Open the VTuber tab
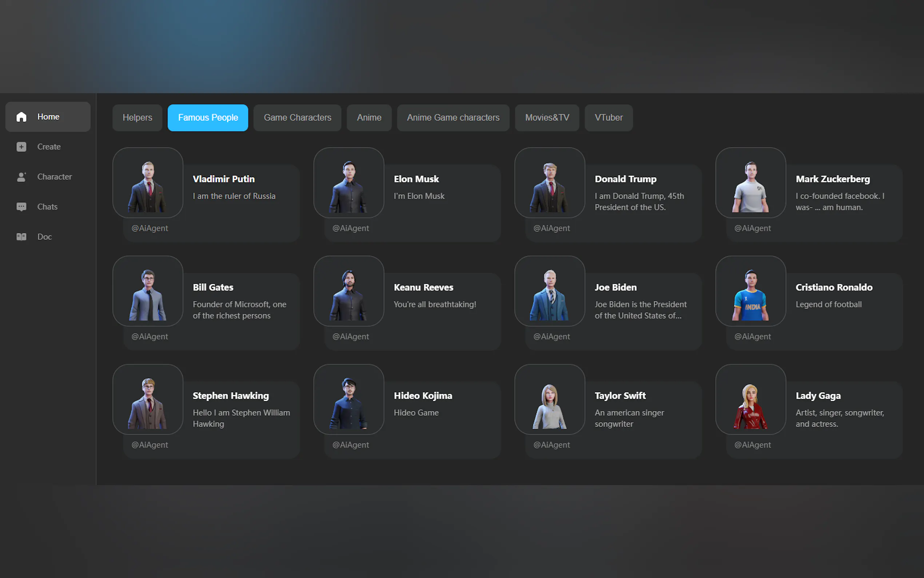The width and height of the screenshot is (924, 578). coord(609,118)
